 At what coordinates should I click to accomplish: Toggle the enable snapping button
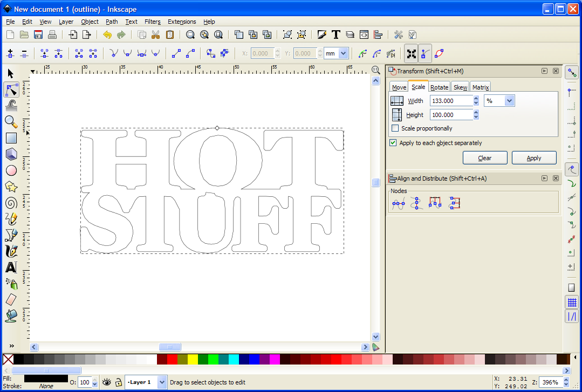click(572, 72)
